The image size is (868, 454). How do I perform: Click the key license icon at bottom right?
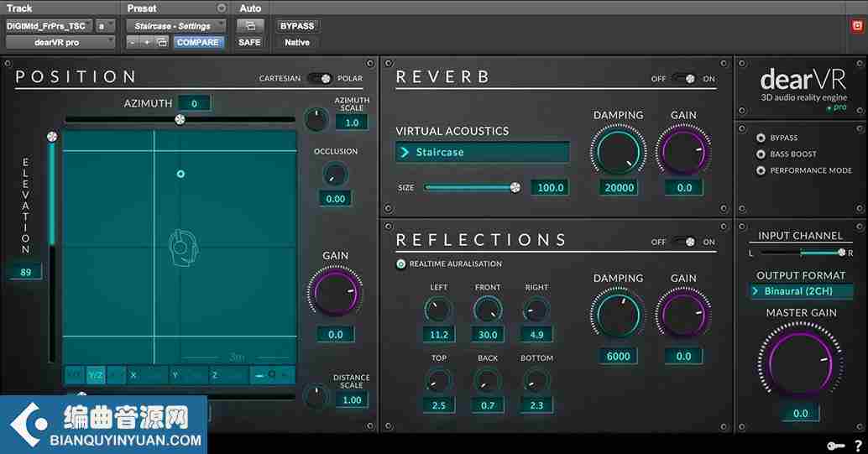(x=835, y=446)
